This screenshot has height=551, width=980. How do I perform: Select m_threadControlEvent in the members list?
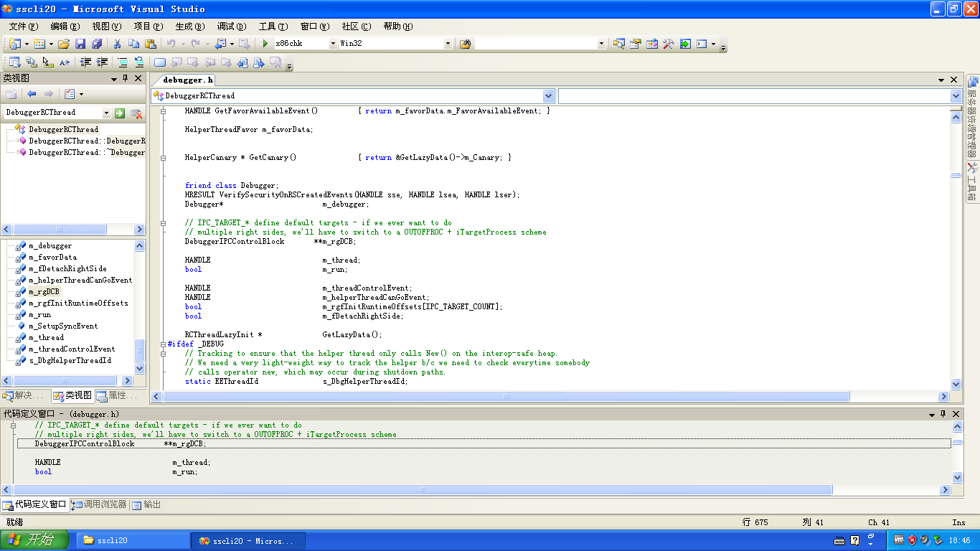point(72,349)
